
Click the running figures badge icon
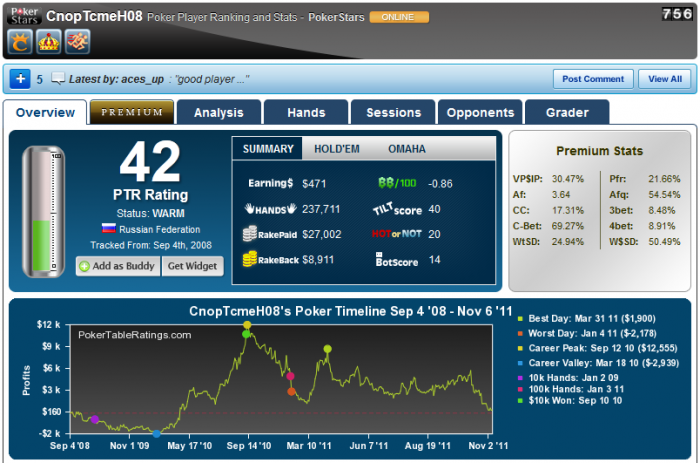click(78, 42)
